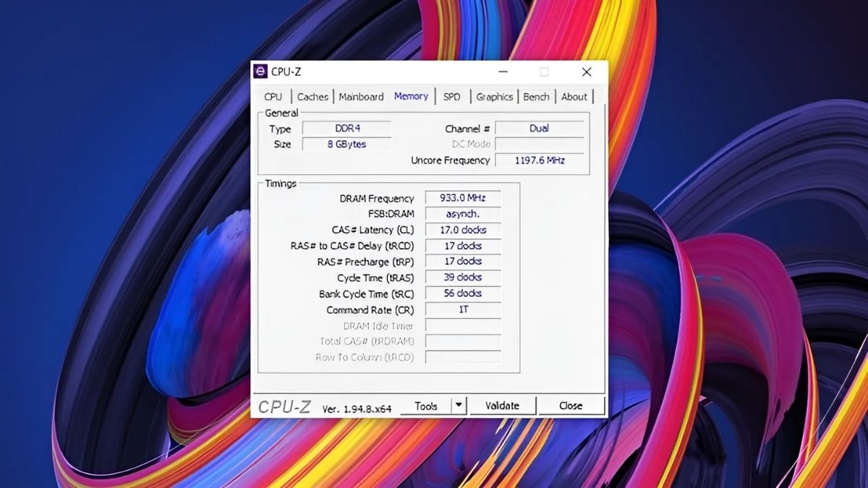This screenshot has height=488, width=868.
Task: Click the Close button at bottom
Action: [x=571, y=406]
